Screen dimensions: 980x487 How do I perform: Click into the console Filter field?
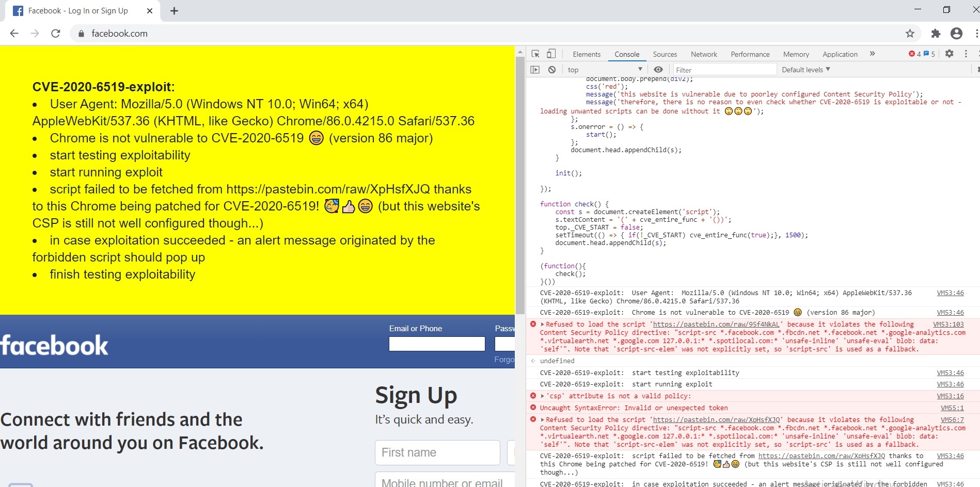[725, 70]
